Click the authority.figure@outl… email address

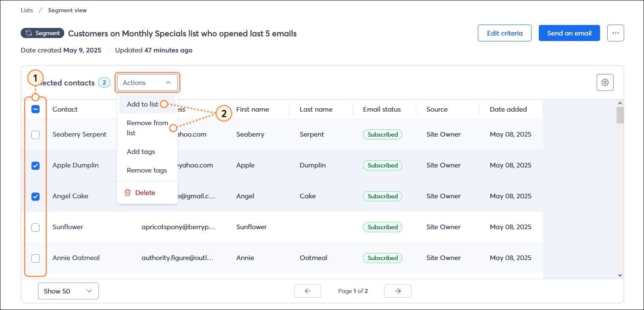pyautogui.click(x=177, y=258)
